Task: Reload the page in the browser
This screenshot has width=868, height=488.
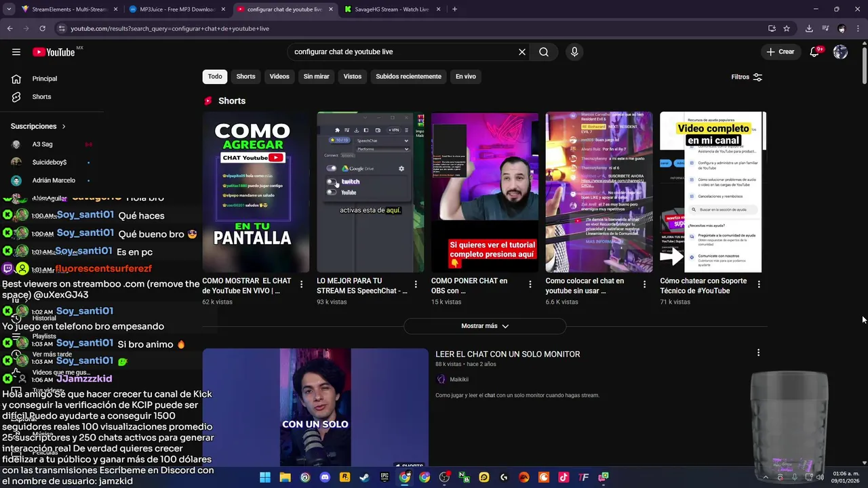Action: tap(42, 28)
